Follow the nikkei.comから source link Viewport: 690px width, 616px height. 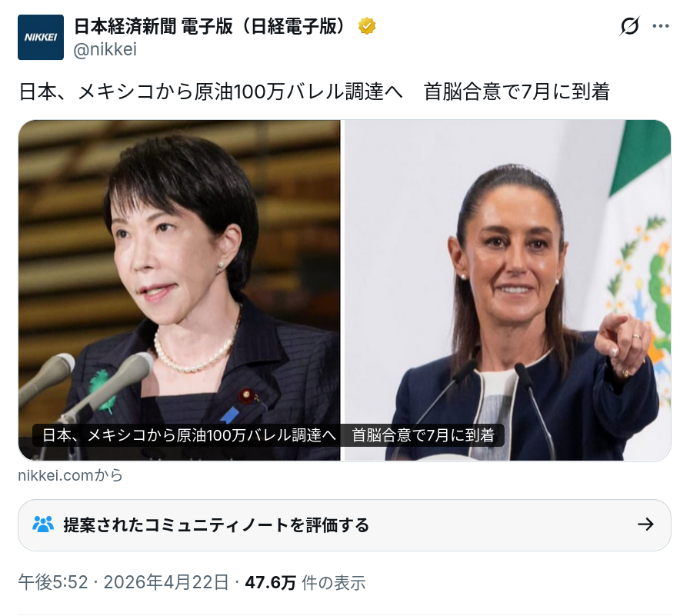71,475
